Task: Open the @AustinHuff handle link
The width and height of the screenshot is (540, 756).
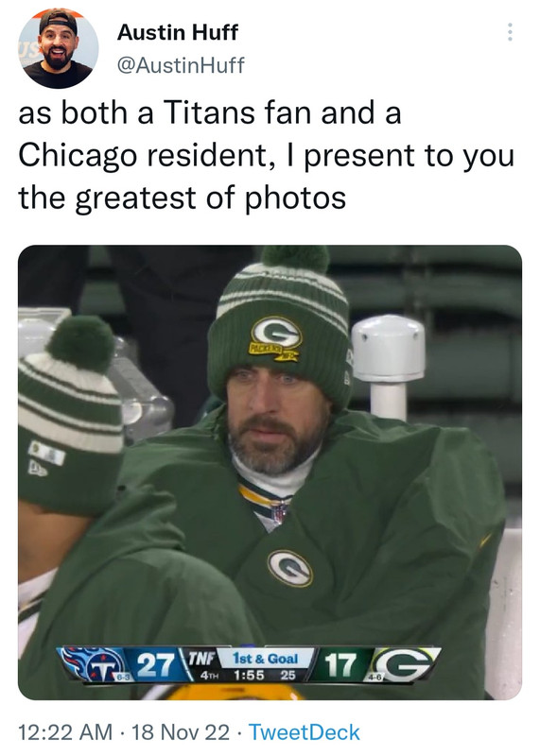Action: pyautogui.click(x=181, y=65)
